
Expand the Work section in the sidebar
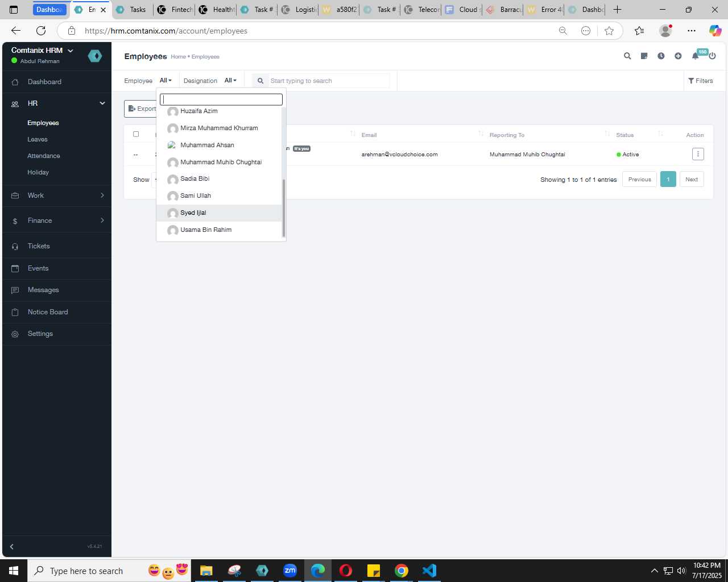[x=102, y=196]
